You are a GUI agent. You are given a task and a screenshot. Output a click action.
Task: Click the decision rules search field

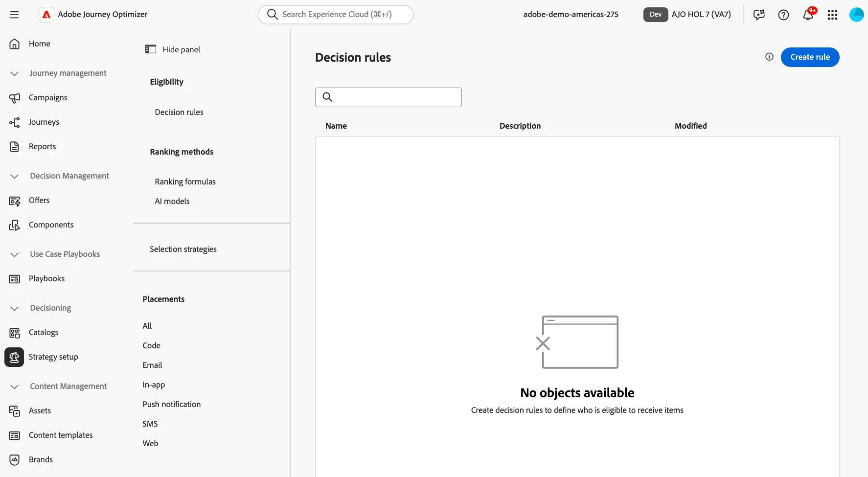pos(388,97)
